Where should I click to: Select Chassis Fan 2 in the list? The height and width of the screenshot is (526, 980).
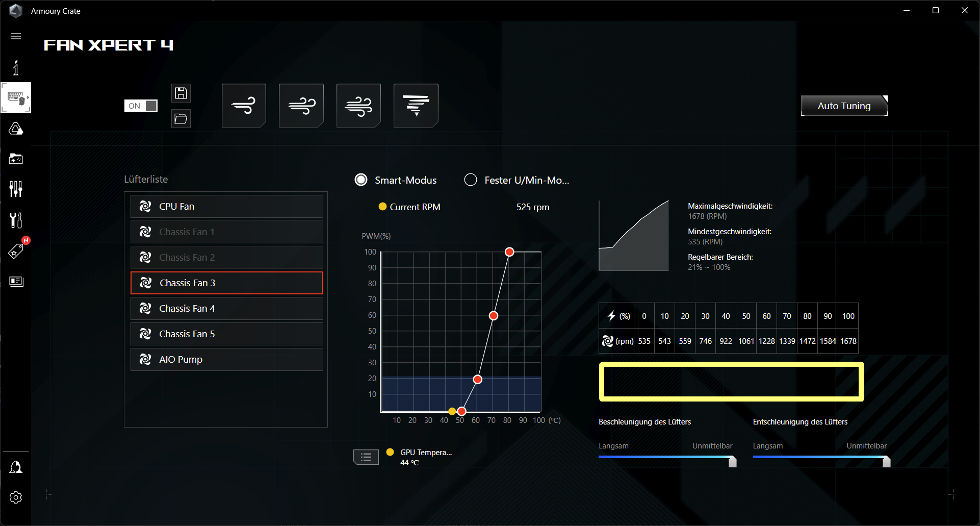[x=227, y=257]
